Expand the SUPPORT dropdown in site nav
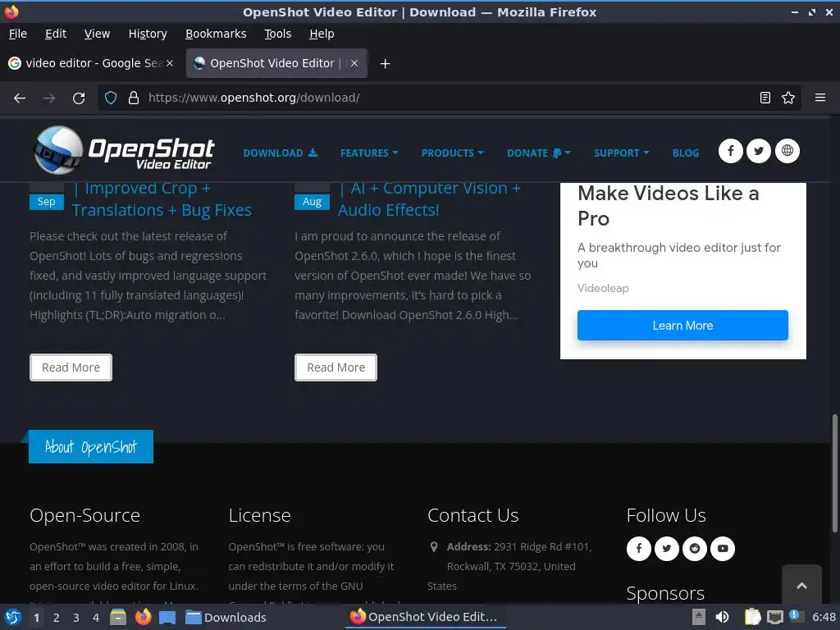840x630 pixels. [622, 153]
